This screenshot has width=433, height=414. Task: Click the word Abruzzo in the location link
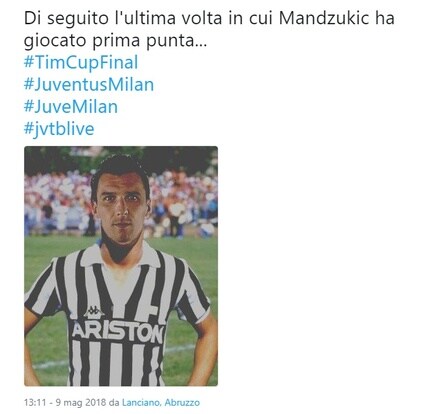(x=182, y=402)
